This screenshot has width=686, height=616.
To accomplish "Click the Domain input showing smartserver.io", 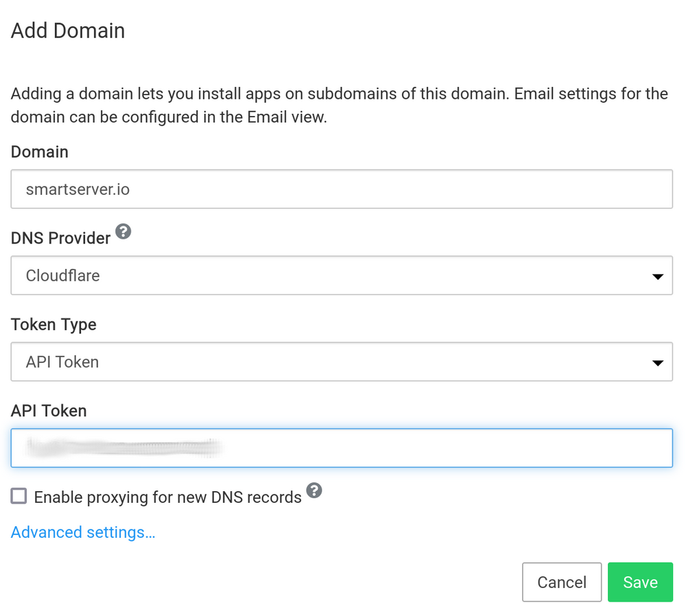I will point(342,189).
